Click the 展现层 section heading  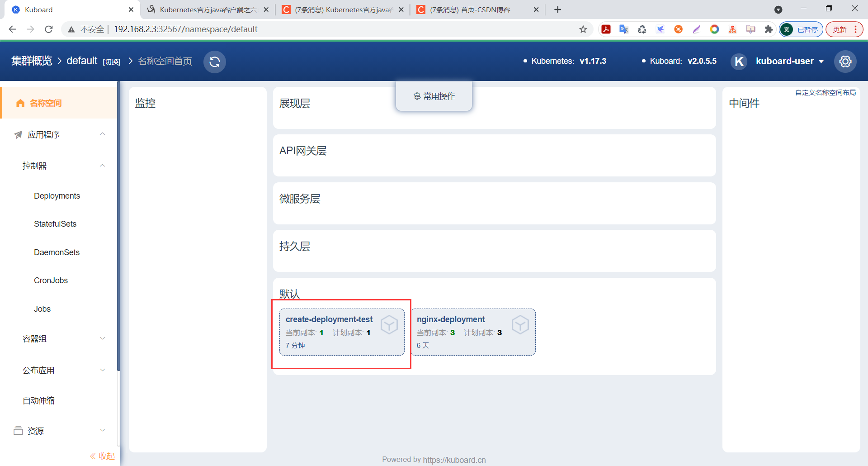pyautogui.click(x=295, y=104)
